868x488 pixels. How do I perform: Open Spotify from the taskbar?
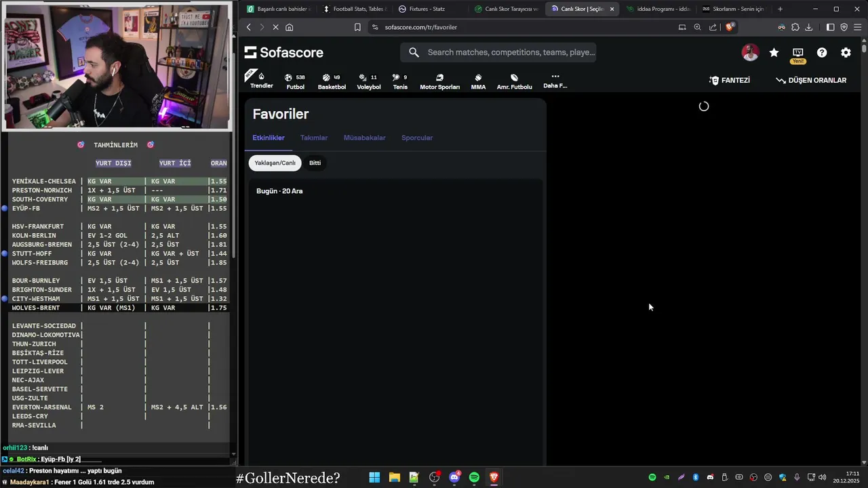(474, 478)
